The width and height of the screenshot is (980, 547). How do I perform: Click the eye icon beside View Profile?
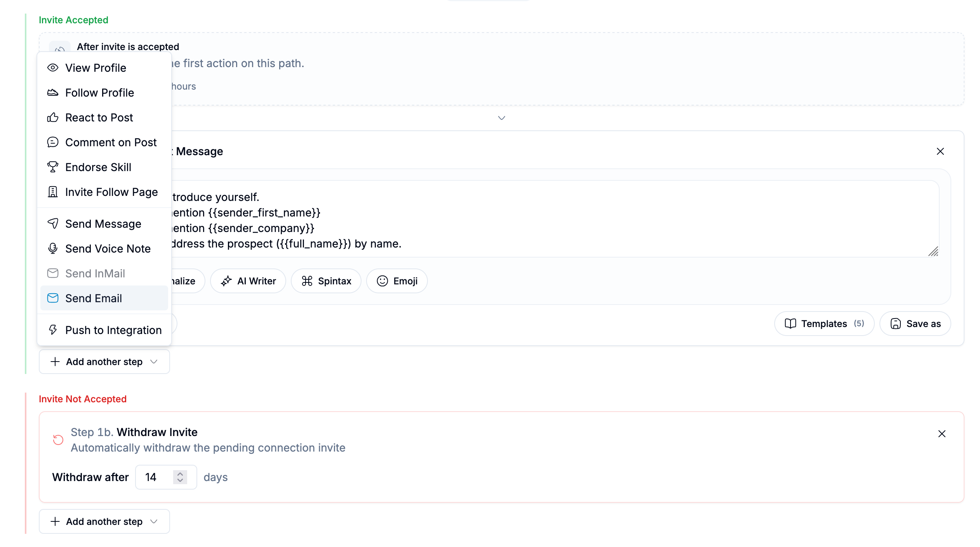coord(53,68)
